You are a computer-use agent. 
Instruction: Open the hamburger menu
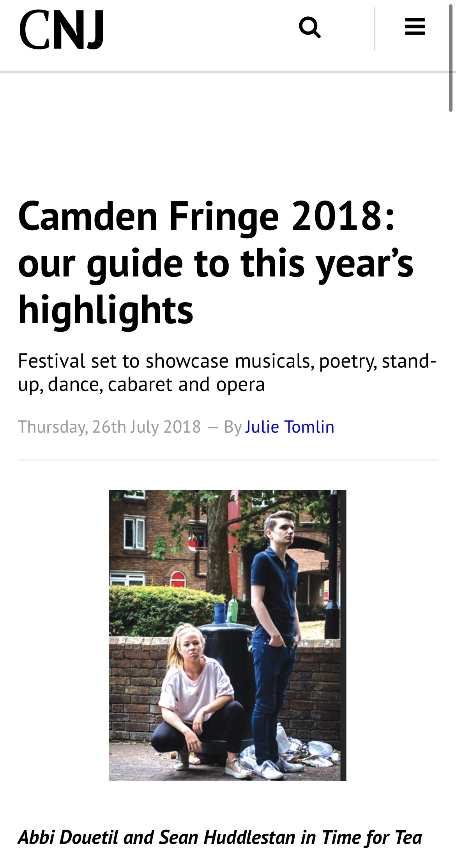(x=415, y=27)
